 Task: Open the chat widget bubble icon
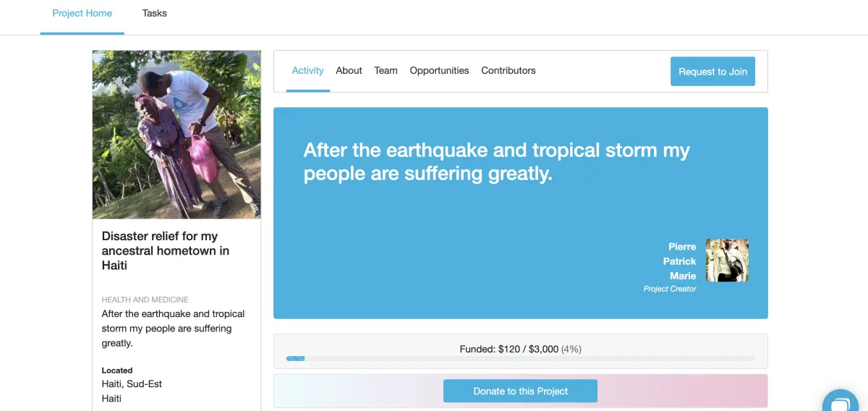point(843,400)
